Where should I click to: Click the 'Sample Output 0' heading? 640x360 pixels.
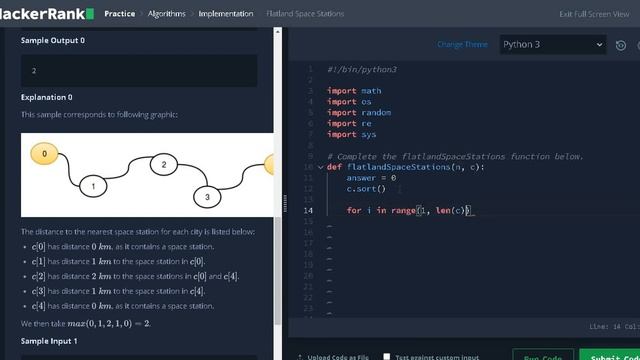[53, 40]
